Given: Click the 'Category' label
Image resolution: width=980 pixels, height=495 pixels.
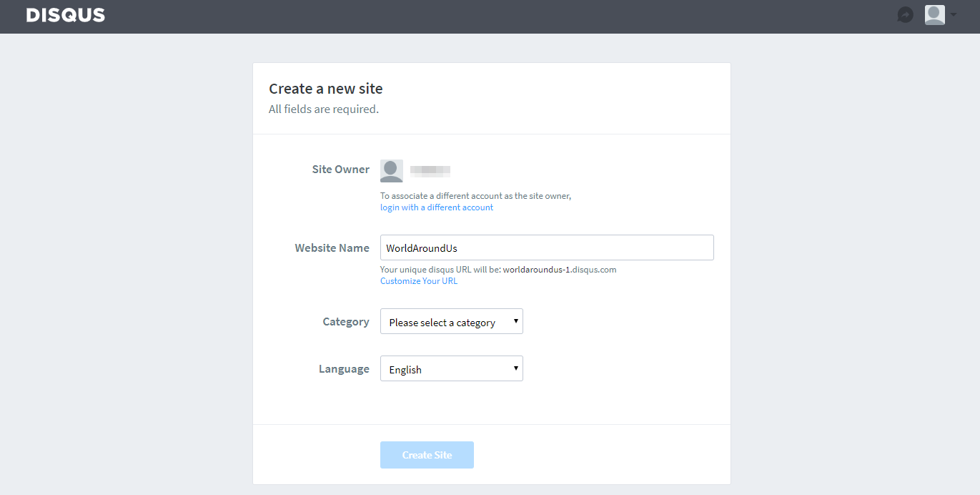Looking at the screenshot, I should pos(346,322).
